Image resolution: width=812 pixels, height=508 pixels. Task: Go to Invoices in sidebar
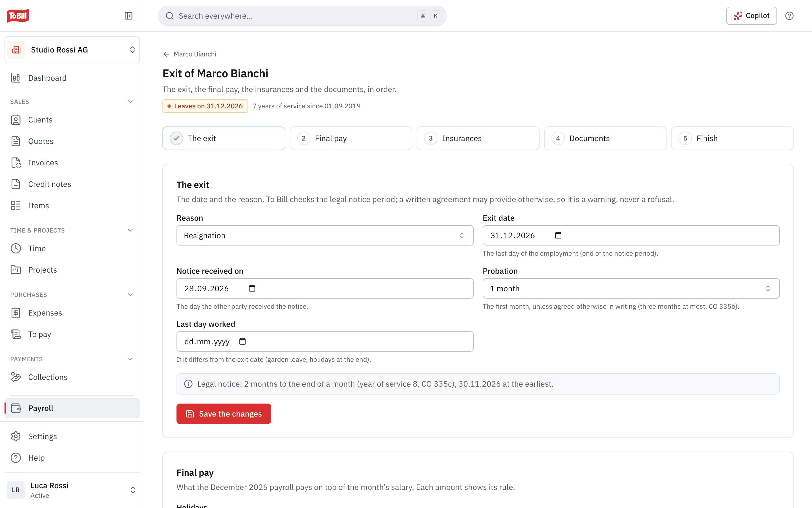[x=72, y=163]
